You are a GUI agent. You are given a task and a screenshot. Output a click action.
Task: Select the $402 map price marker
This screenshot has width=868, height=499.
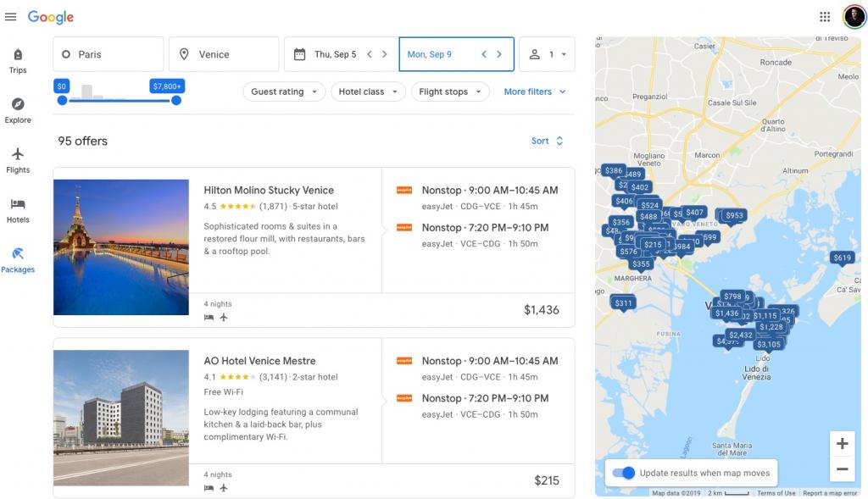click(639, 187)
